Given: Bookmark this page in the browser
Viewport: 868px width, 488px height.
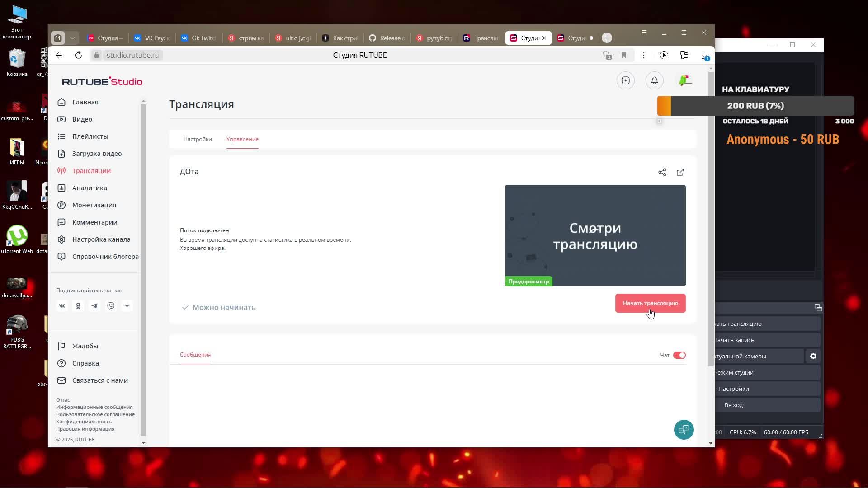Looking at the screenshot, I should (624, 55).
